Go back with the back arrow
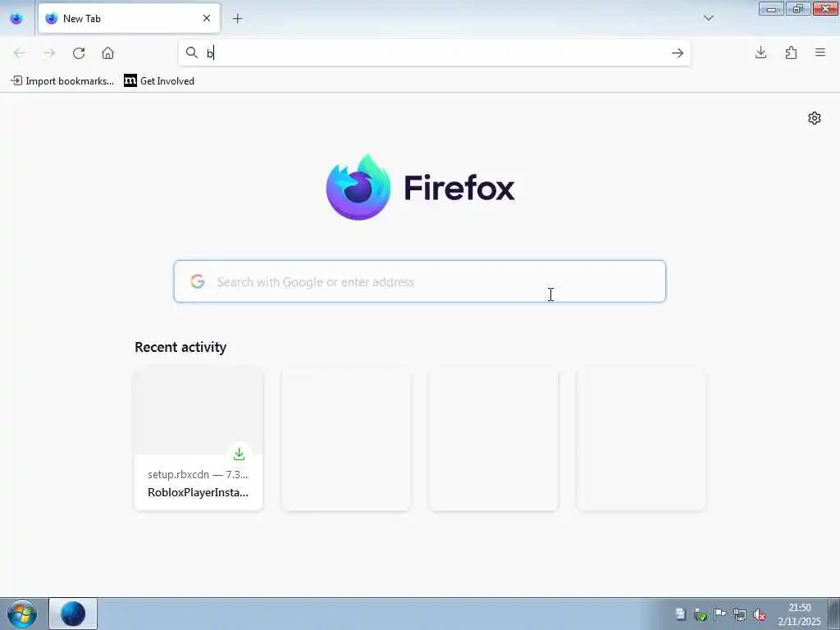The width and height of the screenshot is (840, 630). tap(20, 53)
